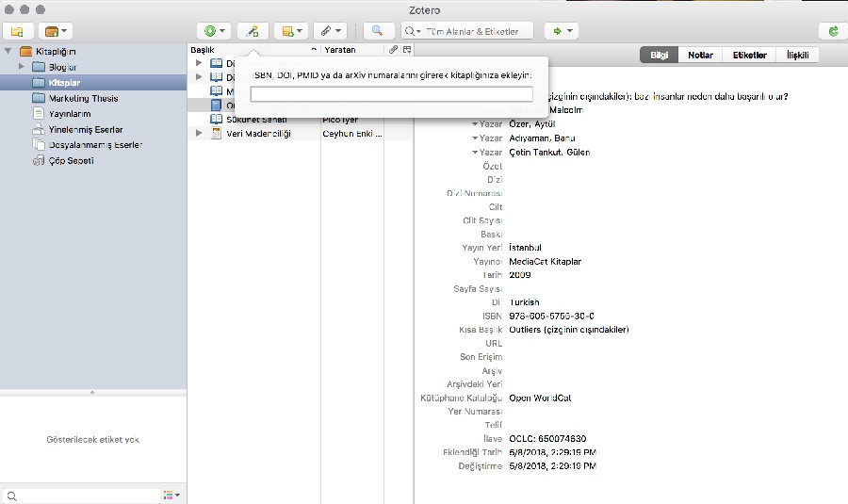Click the URL field label
This screenshot has width=848, height=504.
pyautogui.click(x=494, y=344)
